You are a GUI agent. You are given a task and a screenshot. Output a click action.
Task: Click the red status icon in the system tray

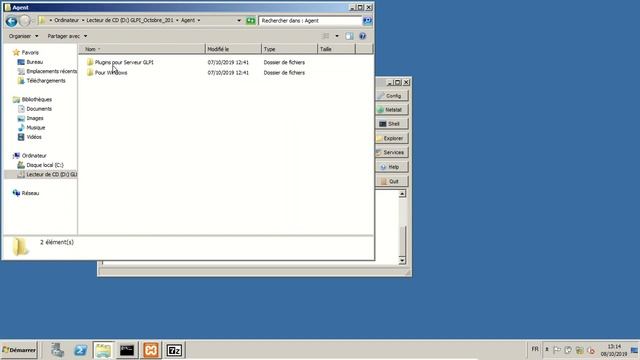click(x=591, y=350)
